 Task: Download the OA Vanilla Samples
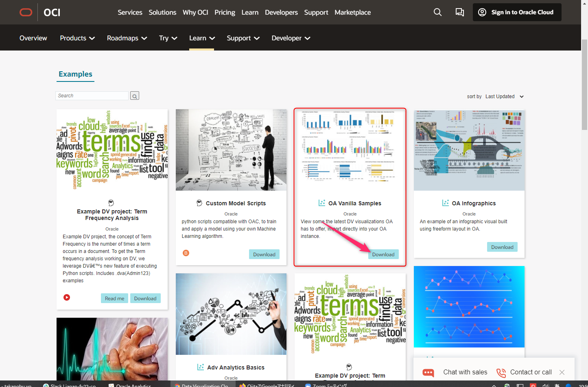pos(383,254)
